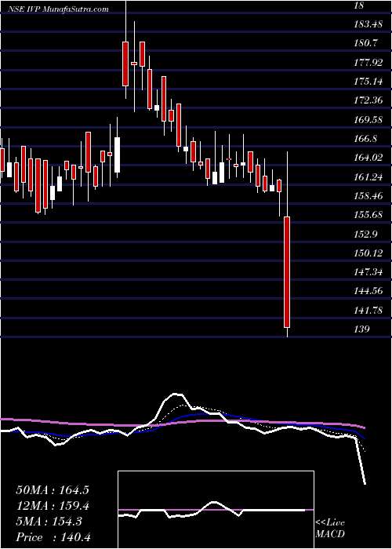Click the 139 price axis label
Viewport: 392px width, 549px height.
[362, 329]
